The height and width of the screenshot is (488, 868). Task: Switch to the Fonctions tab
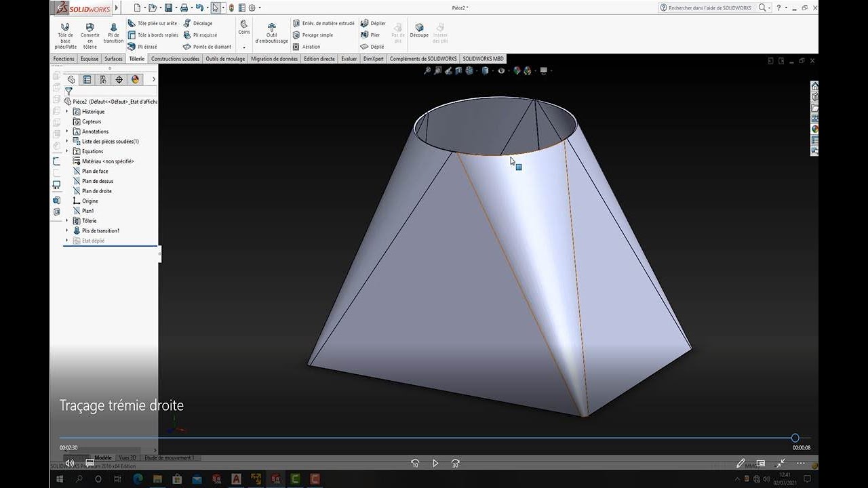click(x=64, y=59)
